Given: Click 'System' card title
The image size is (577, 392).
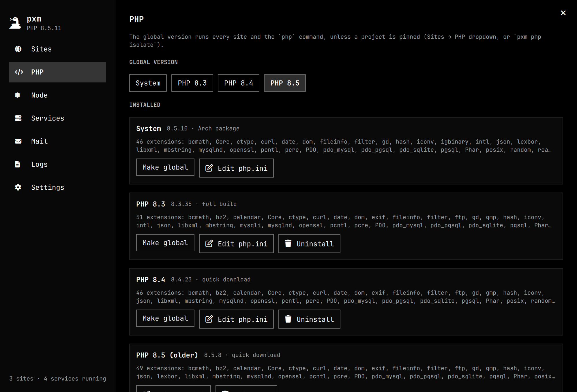Looking at the screenshot, I should pos(149,129).
